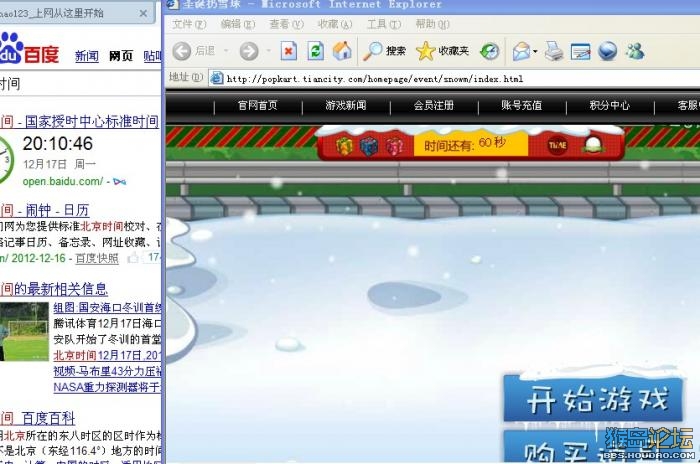Expand the Forward button history dropdown
700x464 pixels.
pyautogui.click(x=269, y=51)
